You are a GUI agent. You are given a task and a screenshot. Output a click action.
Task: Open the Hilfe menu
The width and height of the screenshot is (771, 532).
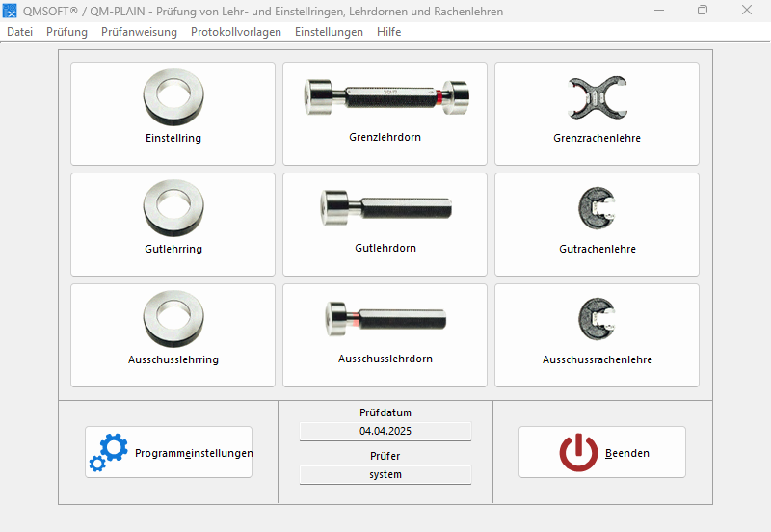pyautogui.click(x=389, y=32)
